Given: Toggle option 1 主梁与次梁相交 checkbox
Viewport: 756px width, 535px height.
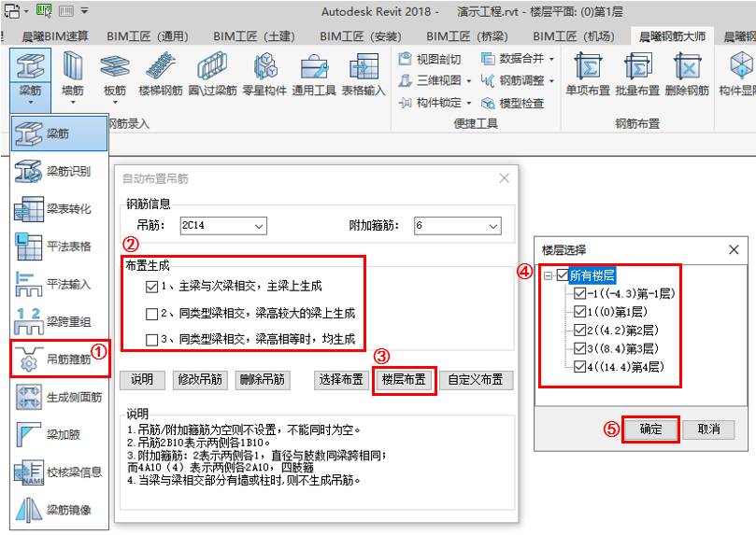Looking at the screenshot, I should pyautogui.click(x=151, y=287).
